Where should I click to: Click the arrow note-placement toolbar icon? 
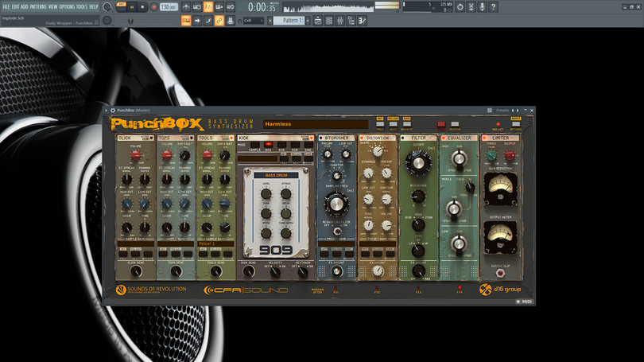point(197,21)
